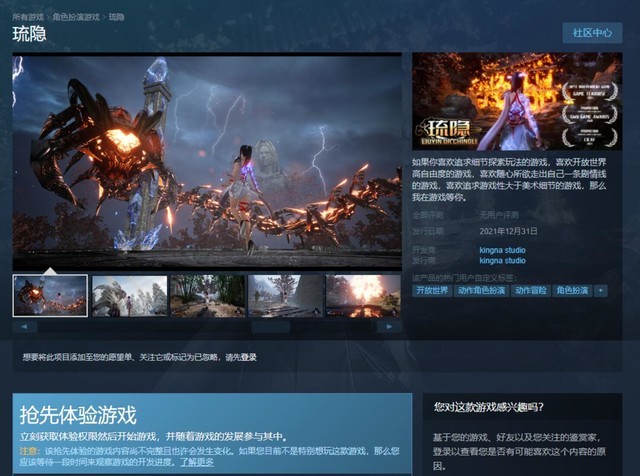640x476 pixels.
Task: Click the 抢先体验游戏 heading
Action: pyautogui.click(x=78, y=415)
